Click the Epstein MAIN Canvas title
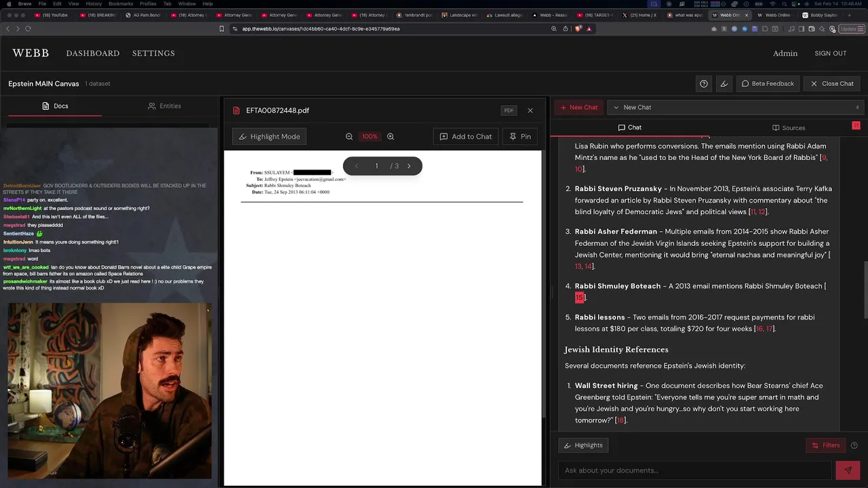This screenshot has height=488, width=868. point(43,83)
